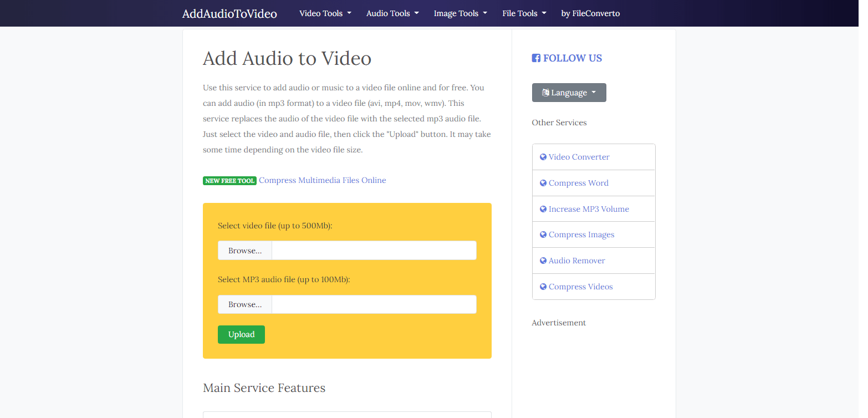The image size is (868, 418).
Task: Open Compress Multimedia Files Online link
Action: (322, 180)
